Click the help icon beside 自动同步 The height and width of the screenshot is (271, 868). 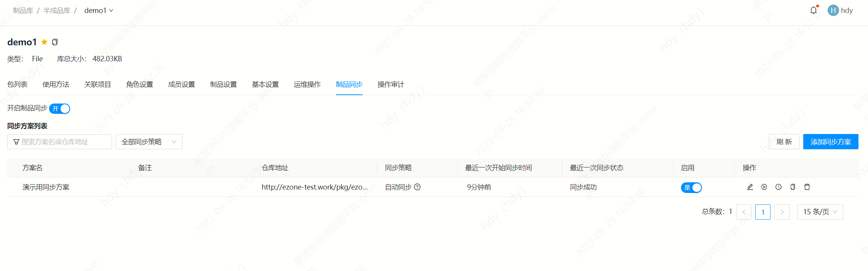click(x=417, y=187)
